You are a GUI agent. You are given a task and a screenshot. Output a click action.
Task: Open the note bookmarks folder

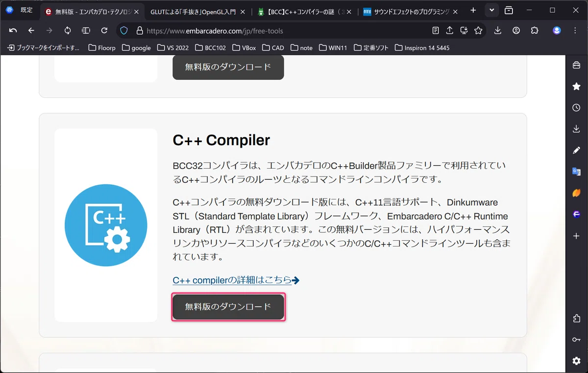point(302,48)
